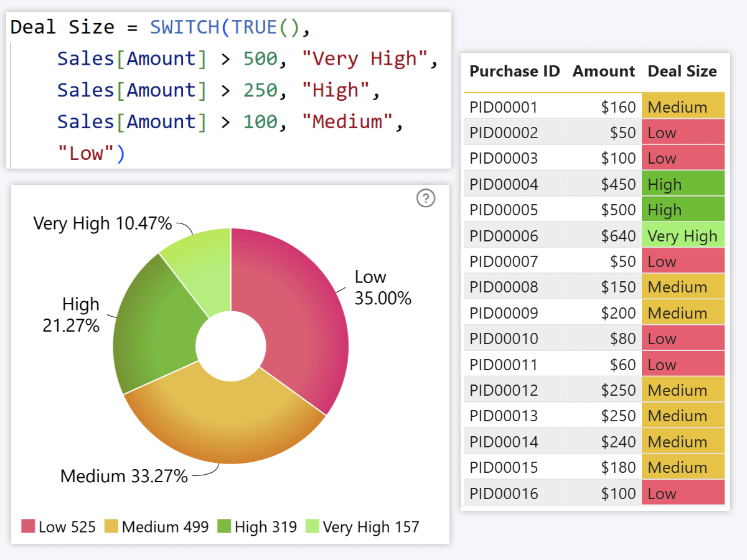Click the Medium 499 legend swatch
The height and width of the screenshot is (560, 747).
[111, 526]
